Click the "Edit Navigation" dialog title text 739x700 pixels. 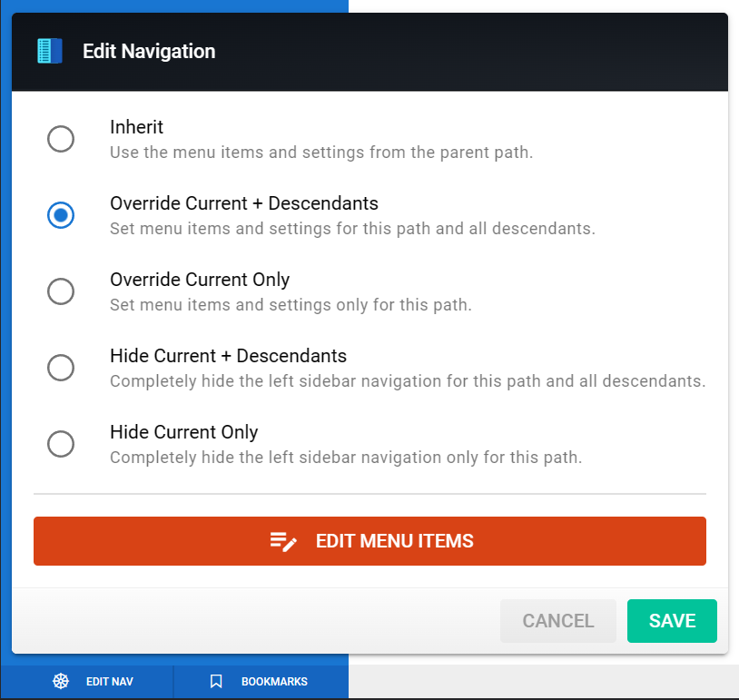(x=149, y=52)
